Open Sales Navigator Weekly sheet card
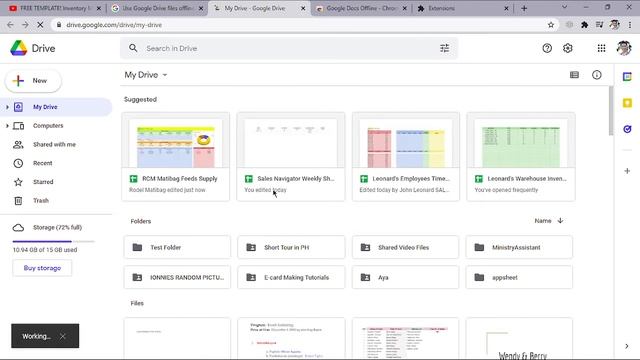 pyautogui.click(x=291, y=157)
